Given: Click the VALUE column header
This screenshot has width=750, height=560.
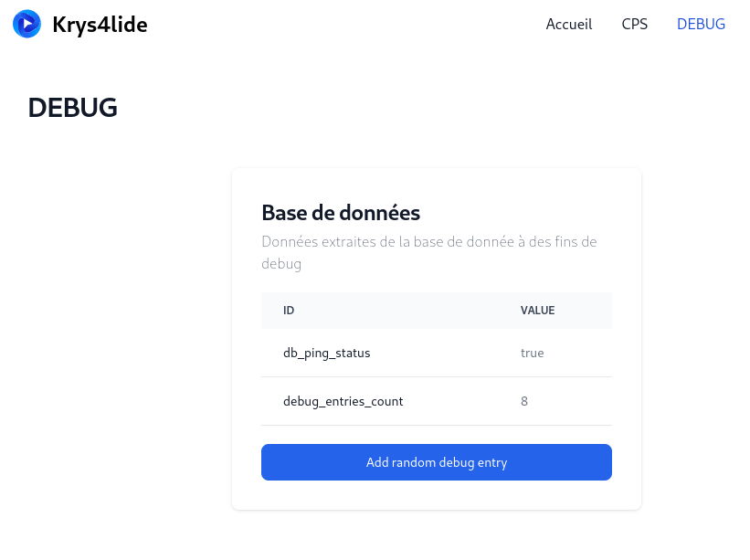Looking at the screenshot, I should coord(537,311).
